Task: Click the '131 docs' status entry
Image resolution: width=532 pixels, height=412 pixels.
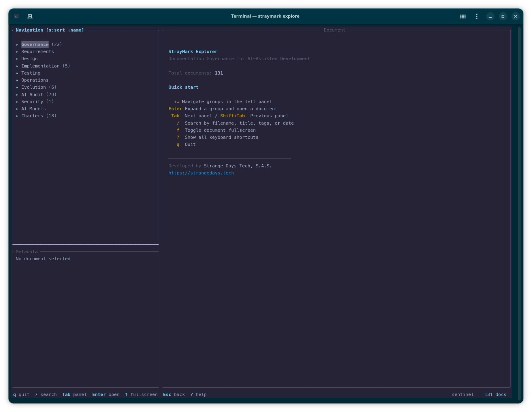Action: tap(495, 394)
